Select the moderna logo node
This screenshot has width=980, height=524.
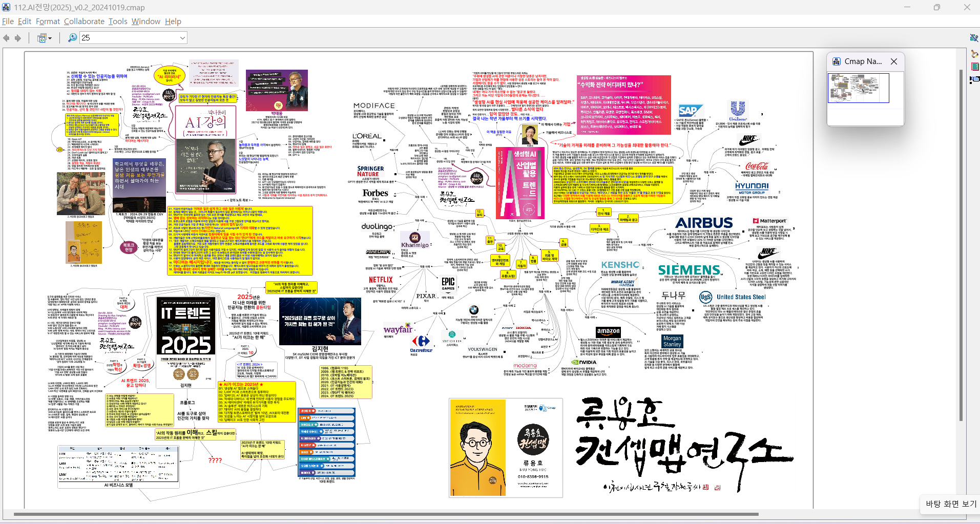[x=525, y=366]
